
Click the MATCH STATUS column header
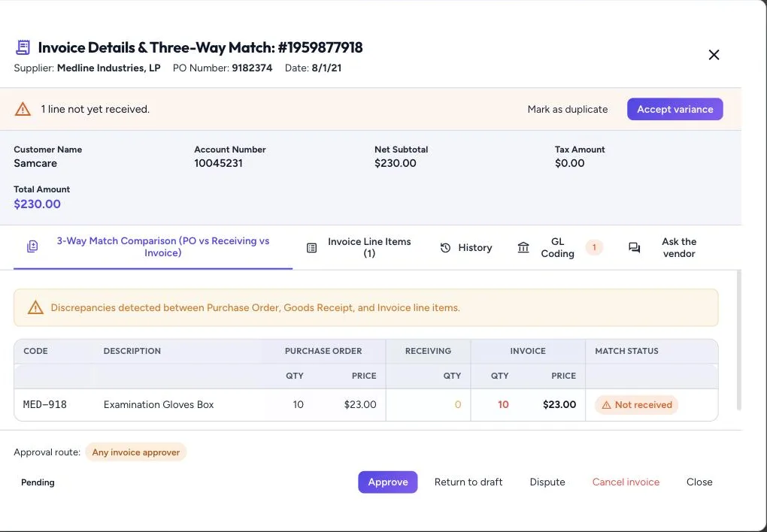[x=626, y=351]
